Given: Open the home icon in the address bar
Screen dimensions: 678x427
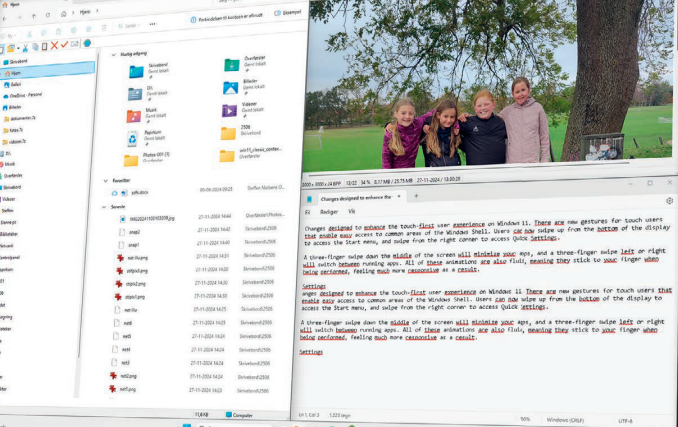Looking at the screenshot, I should (x=64, y=14).
